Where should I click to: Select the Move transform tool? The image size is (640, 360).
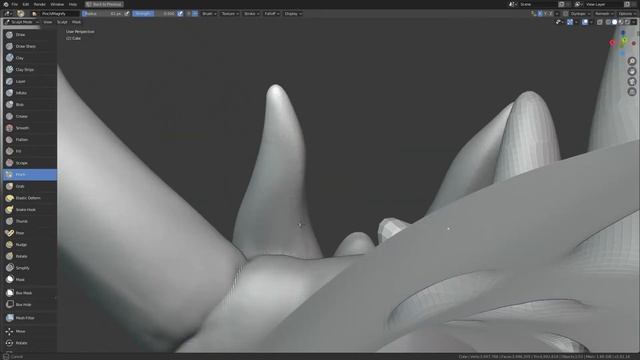[x=29, y=331]
